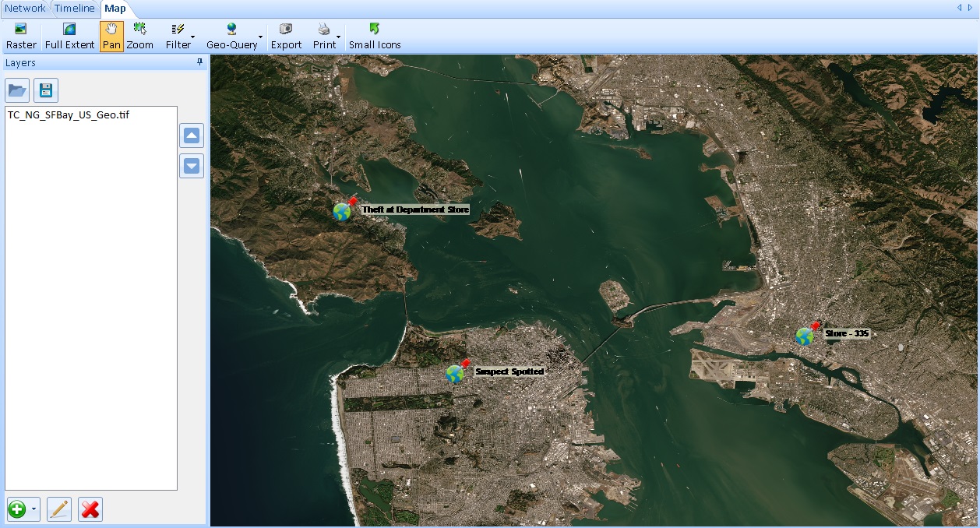Select the Geo-Query tool
The image size is (980, 528).
click(x=231, y=33)
